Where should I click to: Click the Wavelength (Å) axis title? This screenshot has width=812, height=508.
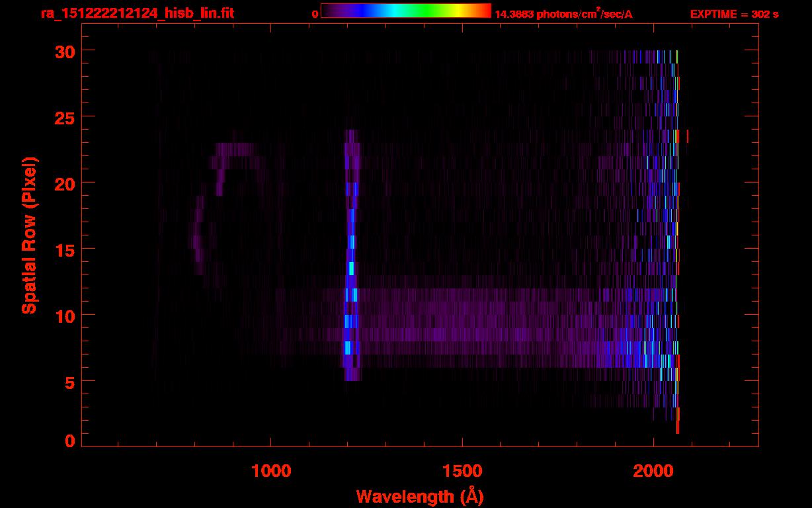pos(420,496)
